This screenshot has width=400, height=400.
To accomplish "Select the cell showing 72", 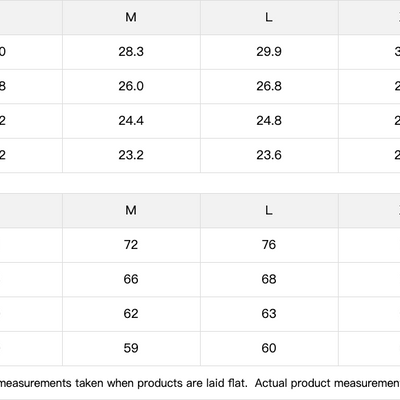I will 131,245.
